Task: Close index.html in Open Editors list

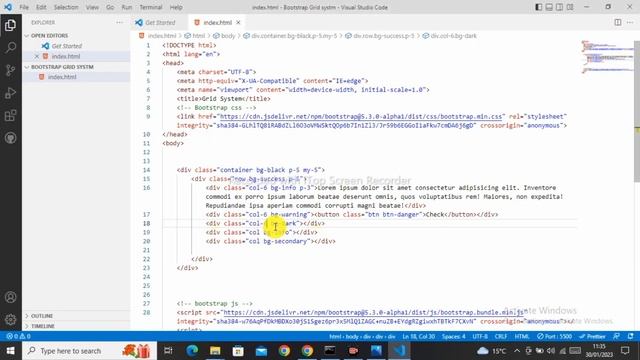Action: (x=37, y=56)
